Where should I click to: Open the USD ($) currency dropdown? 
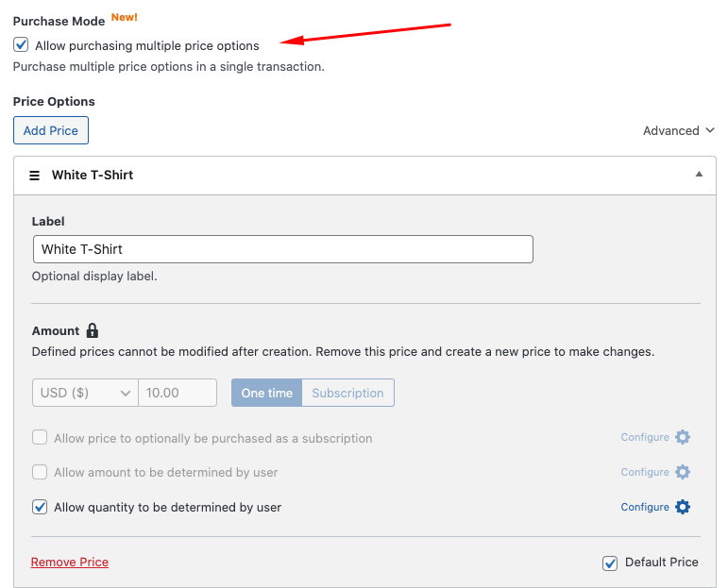[85, 393]
